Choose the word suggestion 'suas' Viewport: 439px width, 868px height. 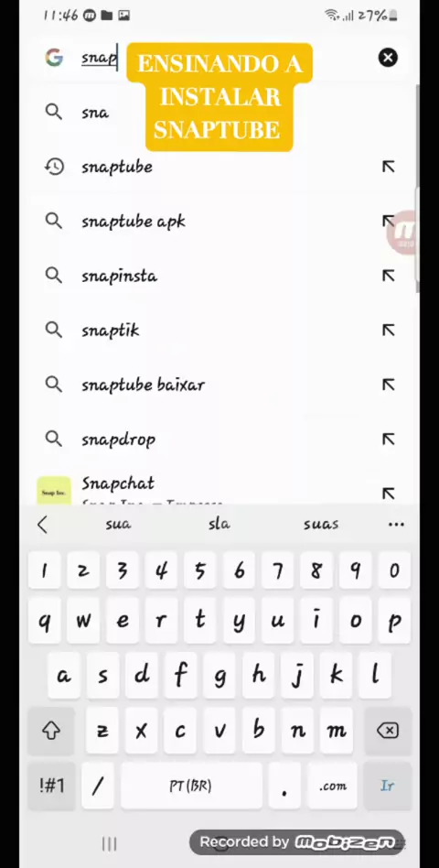point(321,525)
